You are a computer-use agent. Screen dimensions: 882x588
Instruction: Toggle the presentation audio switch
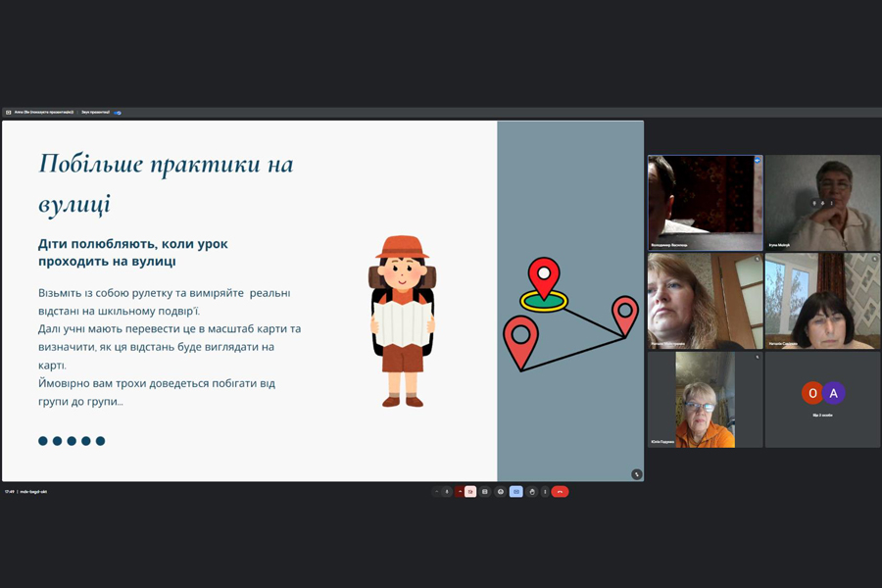click(x=118, y=113)
